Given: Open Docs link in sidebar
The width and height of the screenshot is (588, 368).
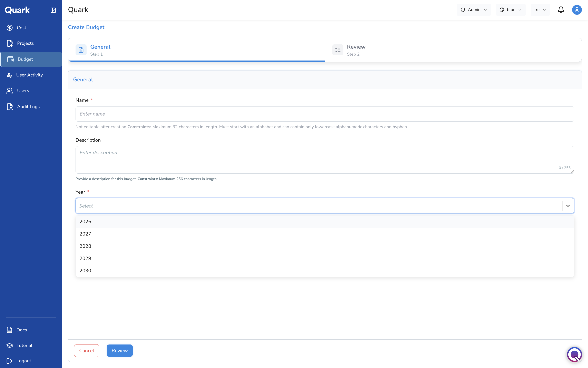Looking at the screenshot, I should (x=31, y=330).
